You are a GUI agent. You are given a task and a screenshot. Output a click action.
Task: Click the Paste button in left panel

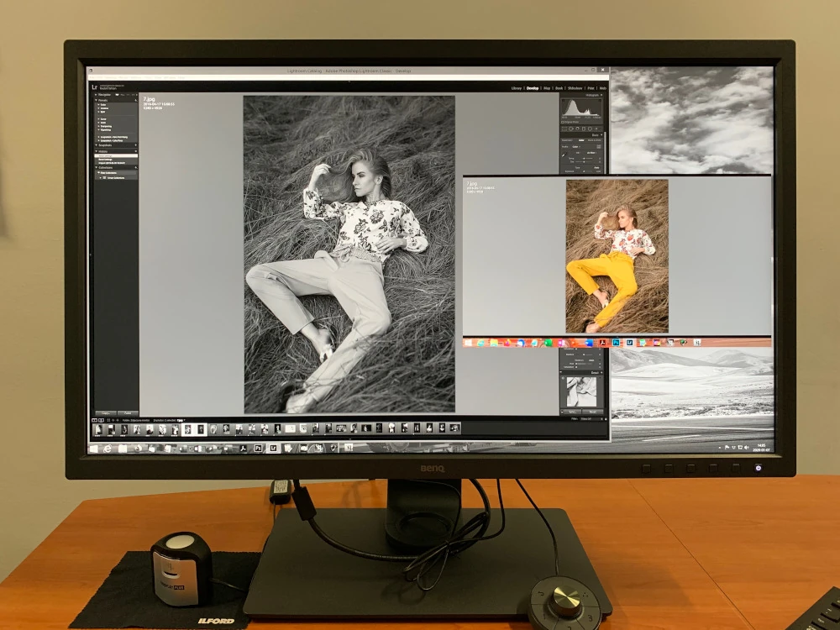click(128, 412)
